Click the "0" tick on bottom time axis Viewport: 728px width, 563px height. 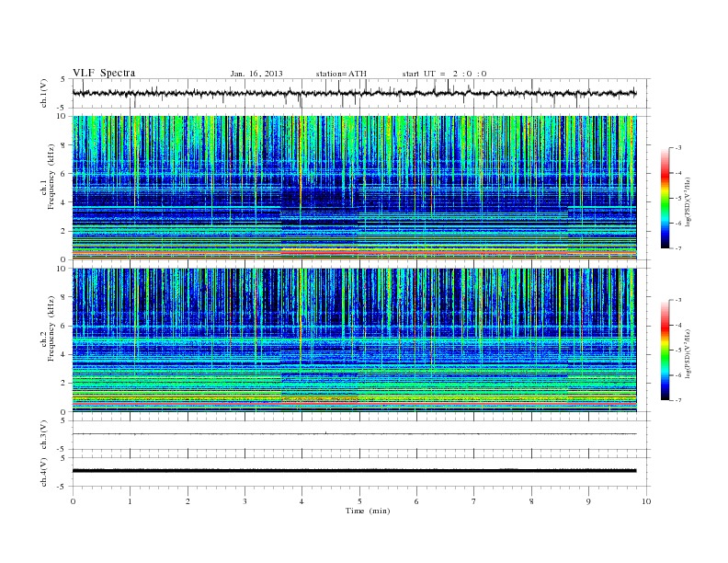tap(73, 501)
